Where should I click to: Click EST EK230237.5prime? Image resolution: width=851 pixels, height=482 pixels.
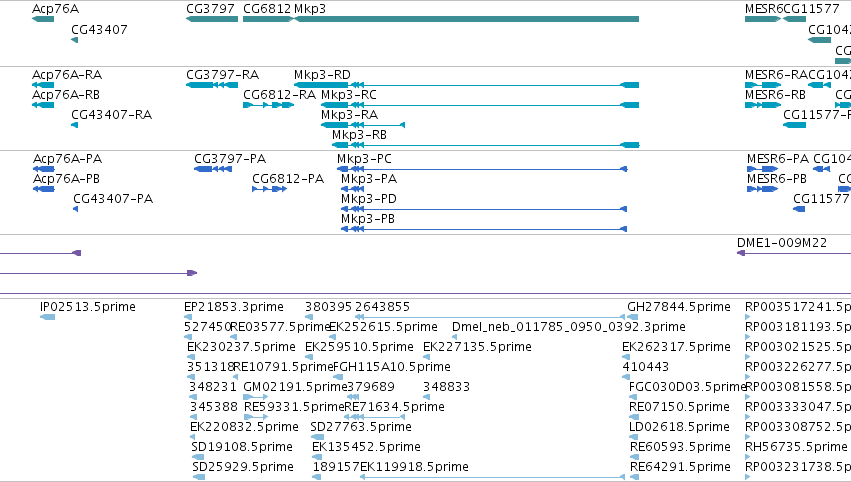click(190, 357)
